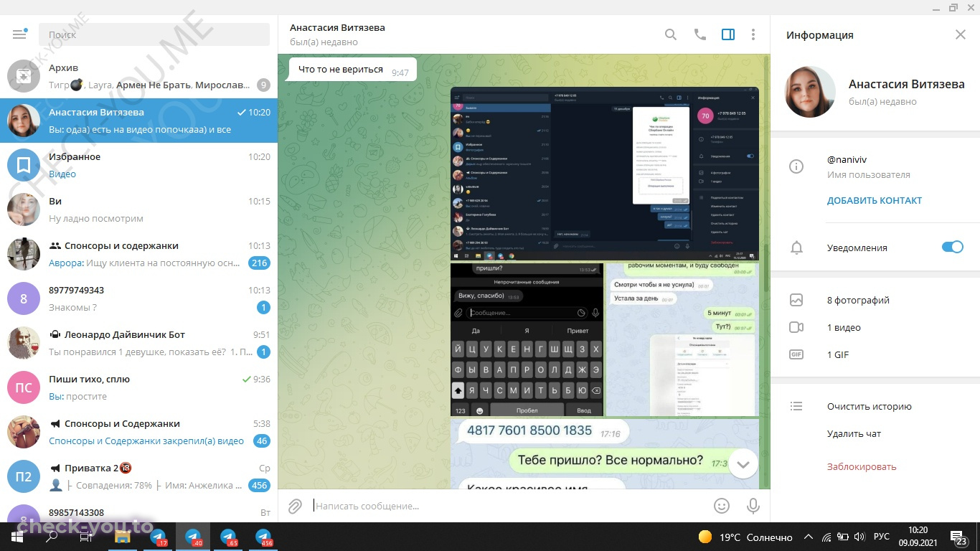The width and height of the screenshot is (980, 551).
Task: Choose Удалить чат
Action: [x=854, y=434]
